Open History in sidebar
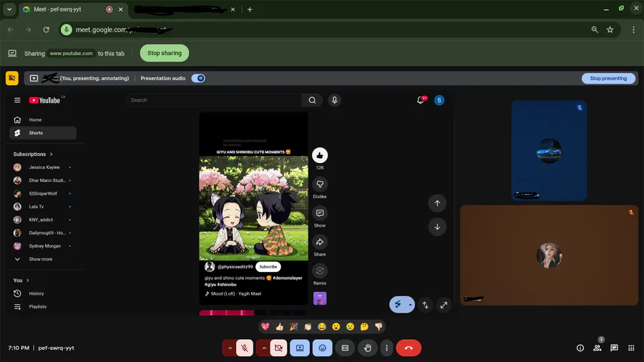 (43, 293)
